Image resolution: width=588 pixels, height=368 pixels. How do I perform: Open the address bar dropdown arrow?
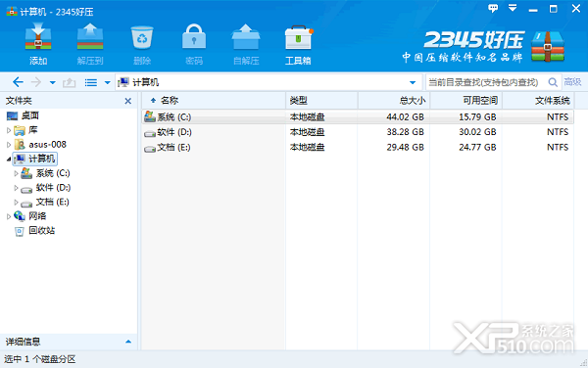point(413,82)
